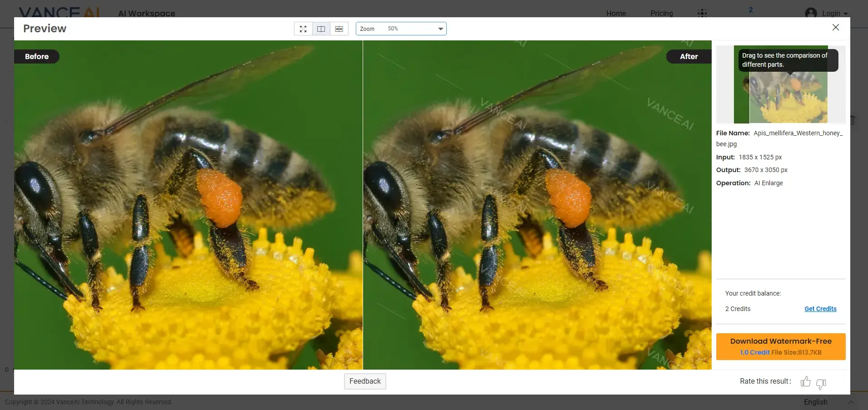Click the AI Enlarge operation text
Screen dimensions: 868x410
(x=768, y=183)
